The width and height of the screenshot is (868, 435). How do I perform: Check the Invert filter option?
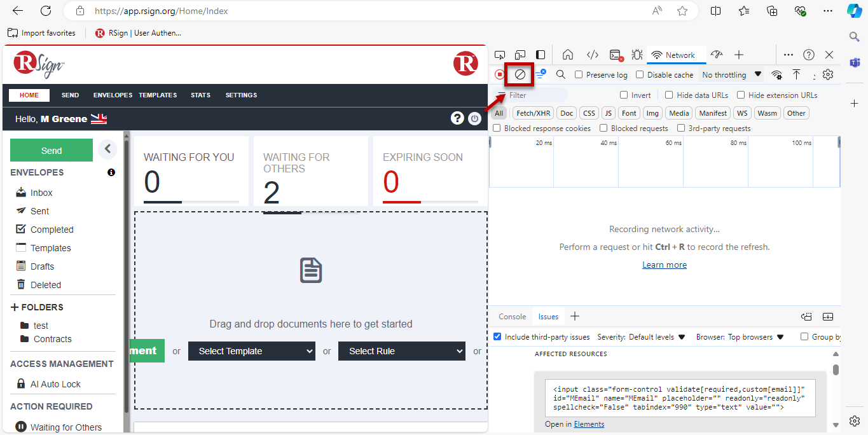624,95
